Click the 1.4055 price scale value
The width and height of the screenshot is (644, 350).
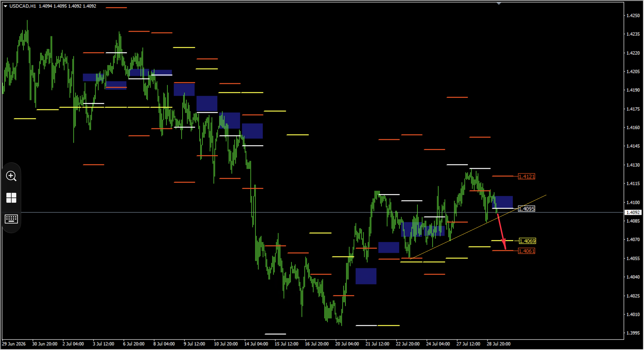(x=633, y=259)
